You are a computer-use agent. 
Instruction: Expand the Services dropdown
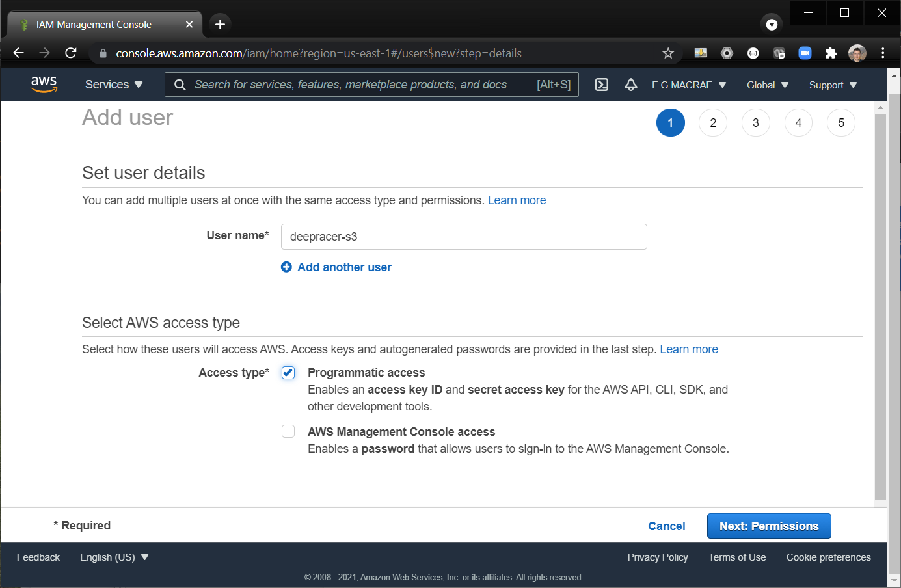[x=114, y=85]
